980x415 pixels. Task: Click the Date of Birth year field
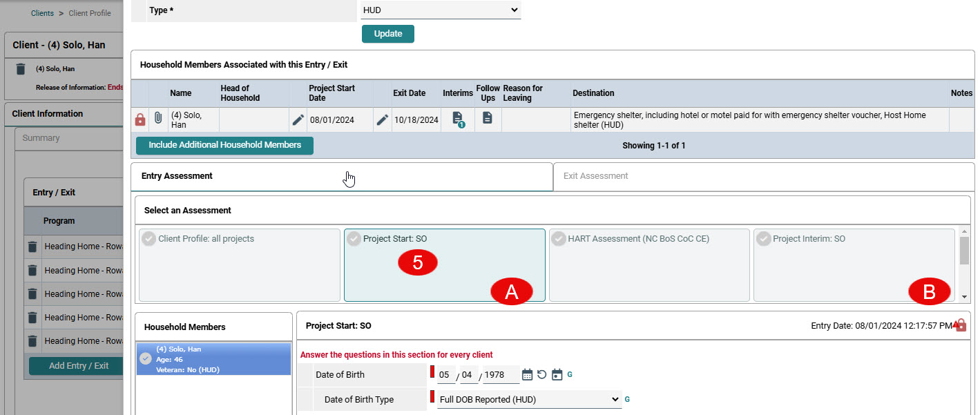[x=501, y=375]
